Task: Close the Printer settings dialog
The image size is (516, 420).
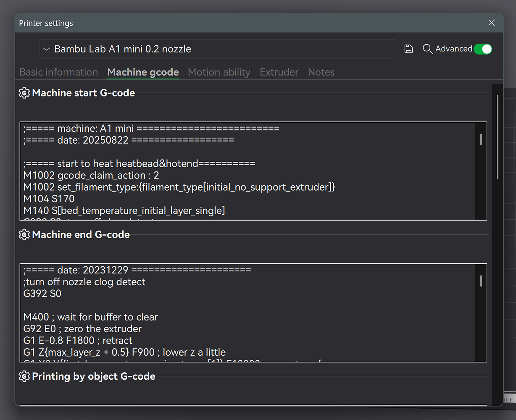Action: [x=492, y=23]
